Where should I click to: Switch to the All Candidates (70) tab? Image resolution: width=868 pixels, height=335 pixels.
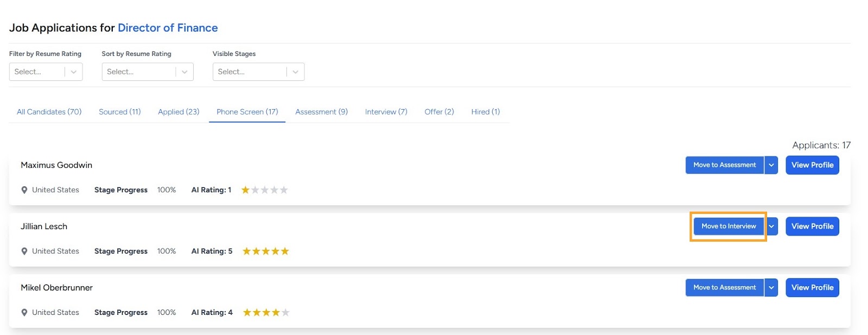[x=49, y=112]
